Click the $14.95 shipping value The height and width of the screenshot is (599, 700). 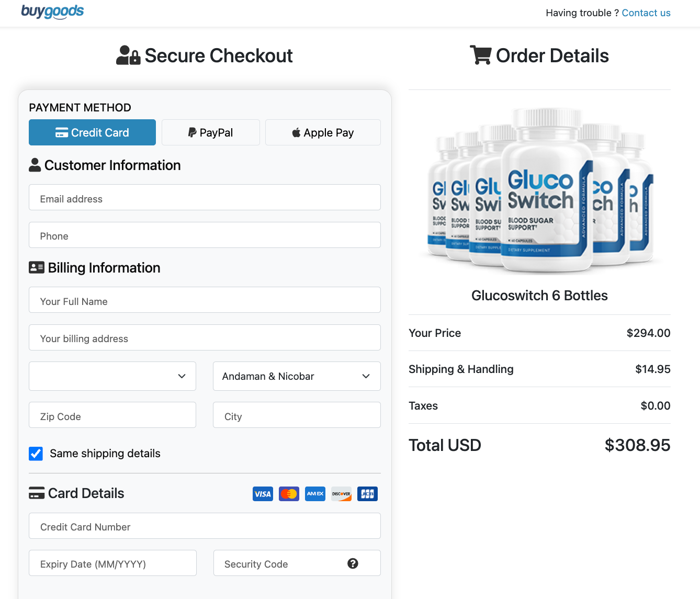pos(652,369)
